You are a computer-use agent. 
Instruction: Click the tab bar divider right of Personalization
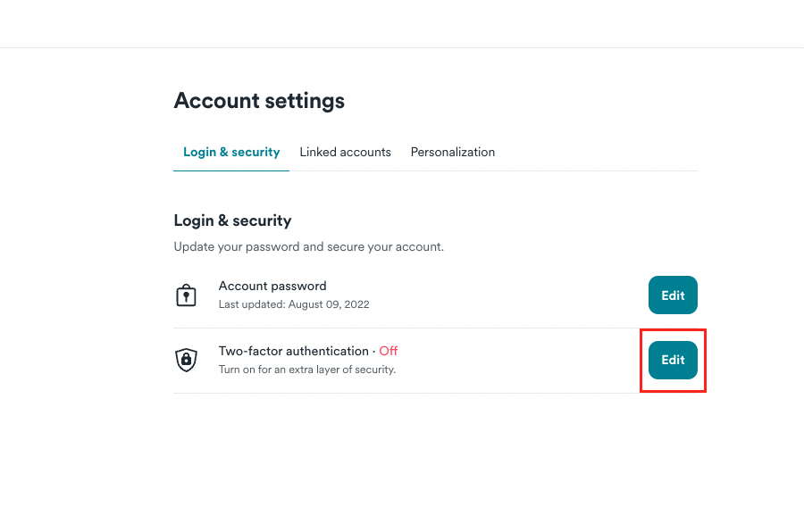point(599,170)
